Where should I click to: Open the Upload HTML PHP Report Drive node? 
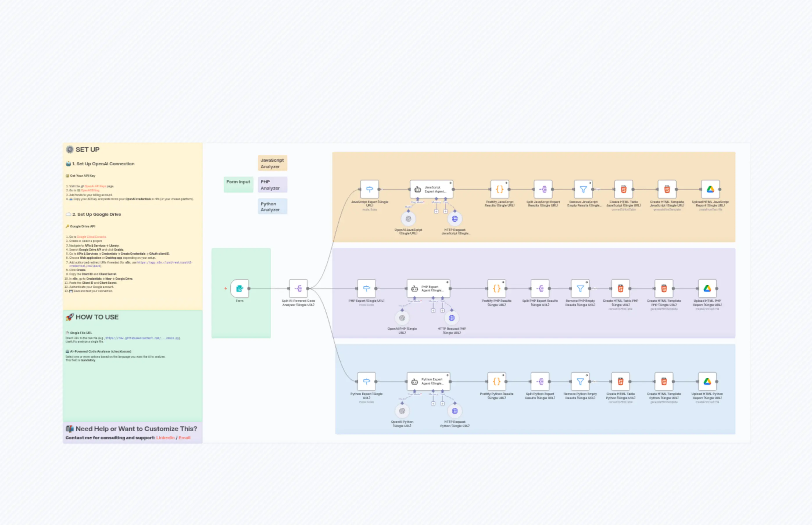[707, 289]
